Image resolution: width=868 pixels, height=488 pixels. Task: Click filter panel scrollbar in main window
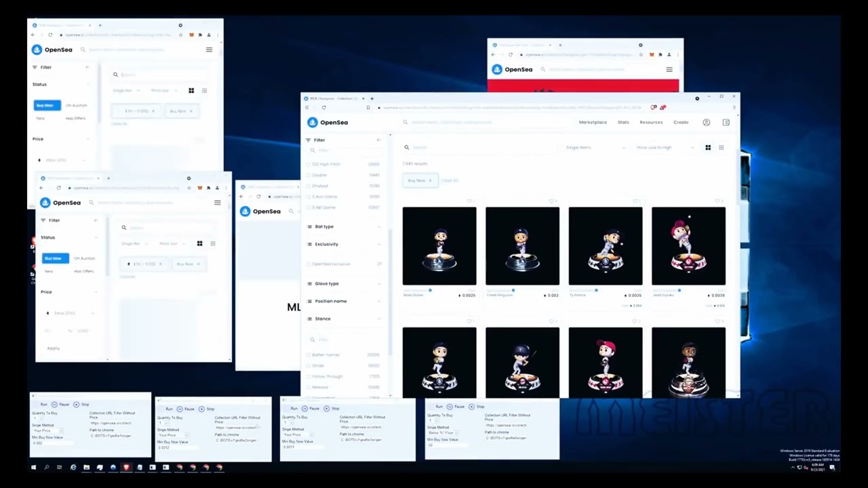[x=390, y=291]
